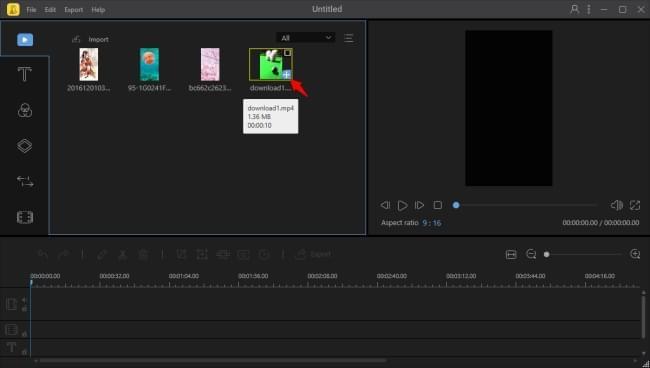
Task: Click the timeline ruler at 00:02:40.00
Action: [x=392, y=276]
